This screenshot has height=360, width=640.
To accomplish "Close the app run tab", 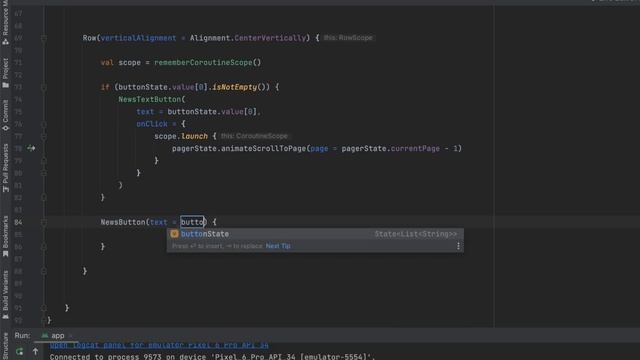I will pos(70,336).
